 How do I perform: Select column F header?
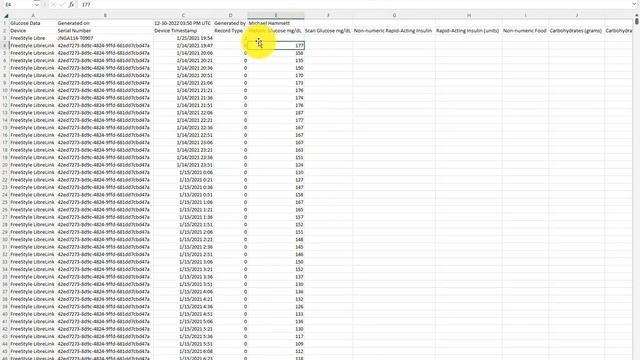pos(328,16)
